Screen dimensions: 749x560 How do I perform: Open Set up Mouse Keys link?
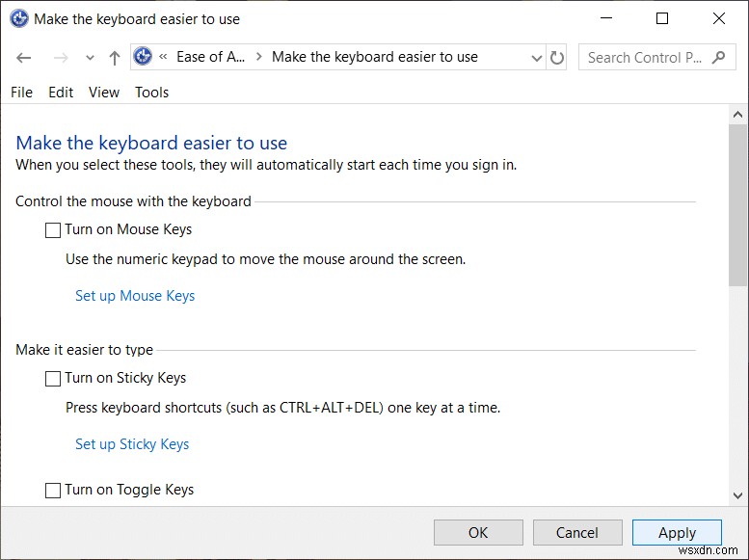click(135, 296)
